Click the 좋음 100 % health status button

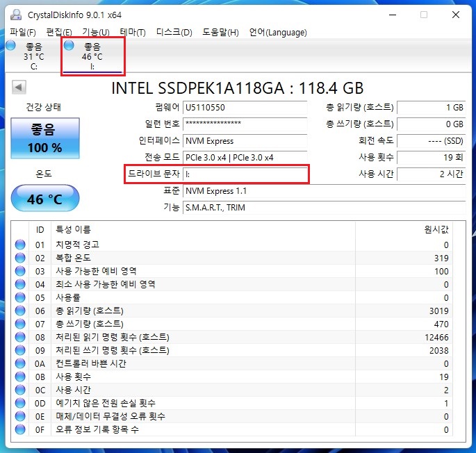coord(45,138)
